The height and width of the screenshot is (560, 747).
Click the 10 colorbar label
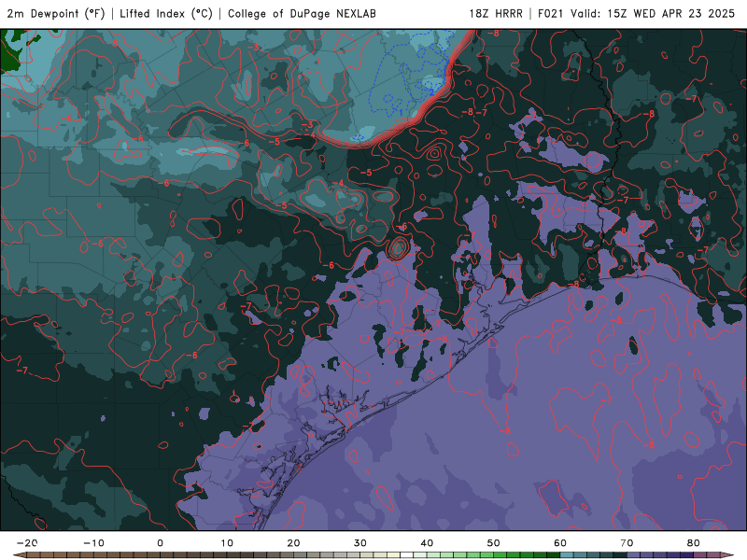(227, 543)
